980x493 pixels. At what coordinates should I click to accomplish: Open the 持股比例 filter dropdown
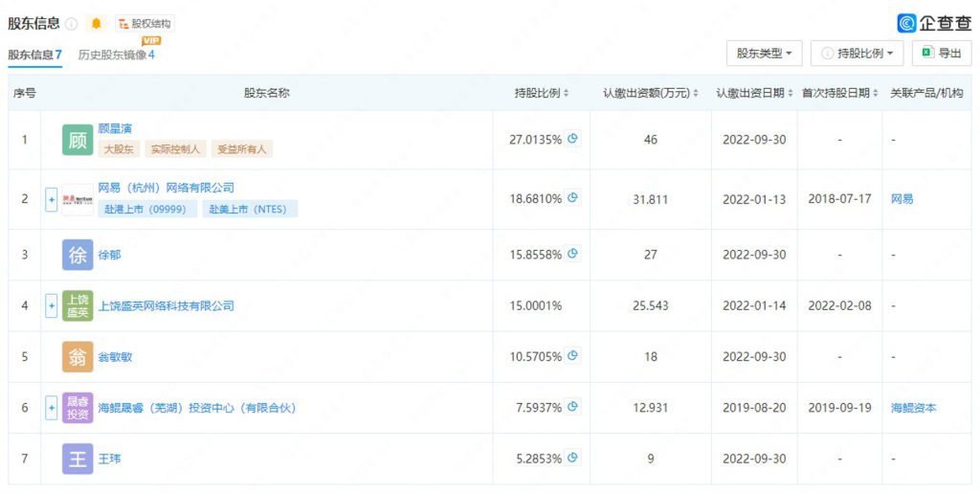coord(857,53)
